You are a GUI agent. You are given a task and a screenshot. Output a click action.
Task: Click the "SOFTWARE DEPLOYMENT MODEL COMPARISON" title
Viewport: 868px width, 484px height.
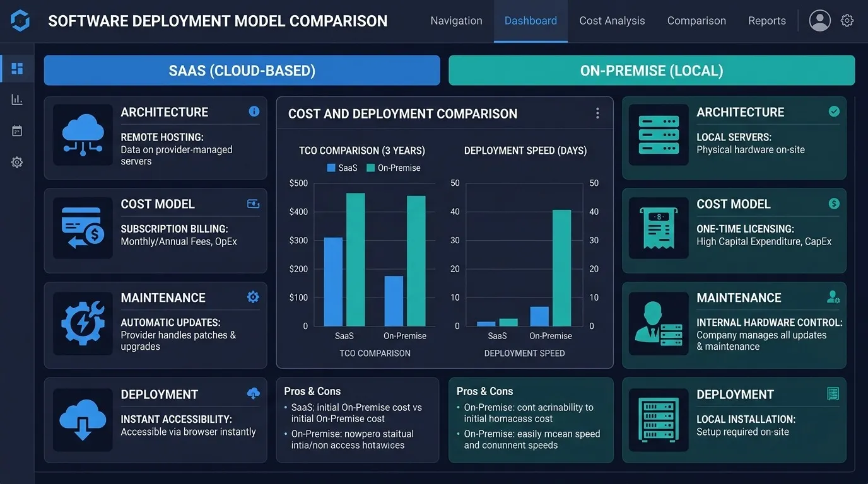point(218,21)
